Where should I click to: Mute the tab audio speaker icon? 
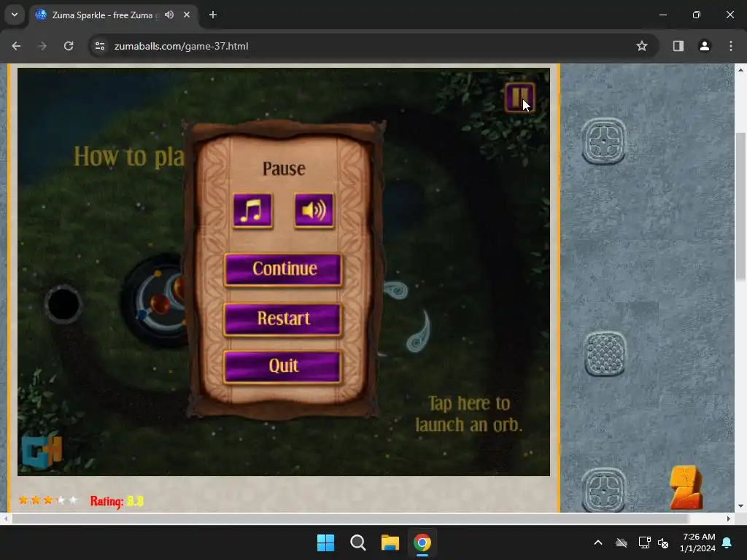point(169,15)
